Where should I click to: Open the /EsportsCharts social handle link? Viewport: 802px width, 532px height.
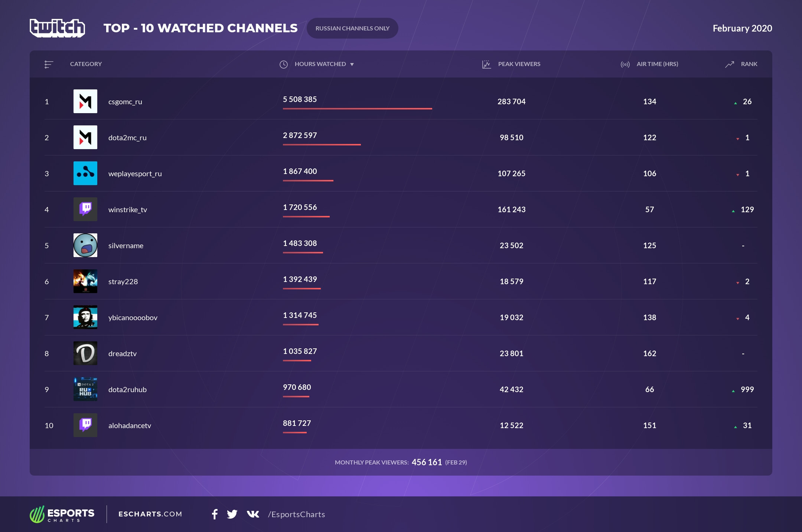[x=296, y=515]
